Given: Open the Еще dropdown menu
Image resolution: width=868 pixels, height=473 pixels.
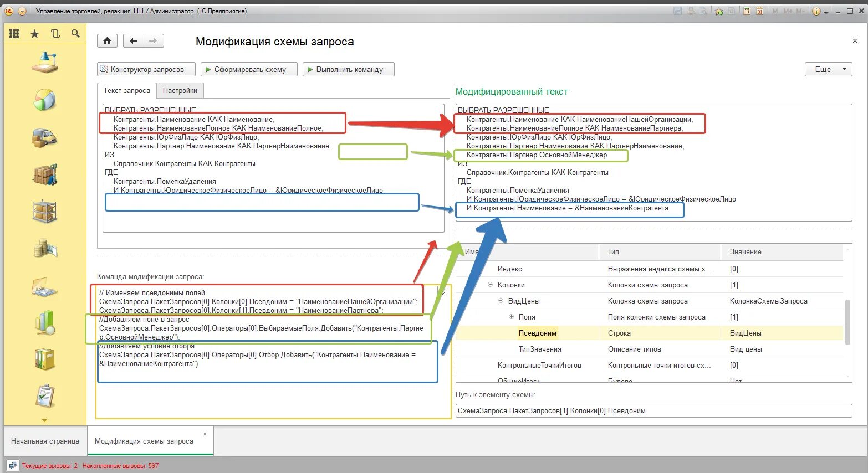Looking at the screenshot, I should (828, 69).
